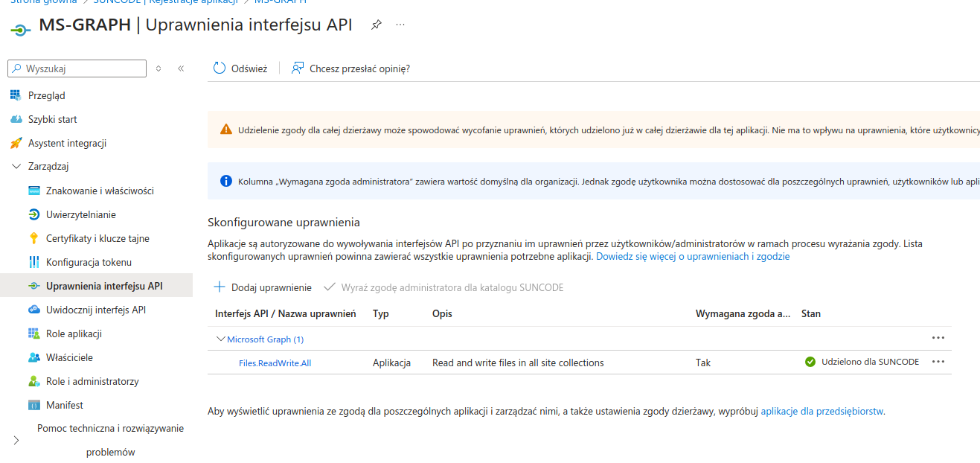Click the 'Interfejs API / Nazwa uprawnień' column header
The width and height of the screenshot is (980, 463).
pos(286,314)
